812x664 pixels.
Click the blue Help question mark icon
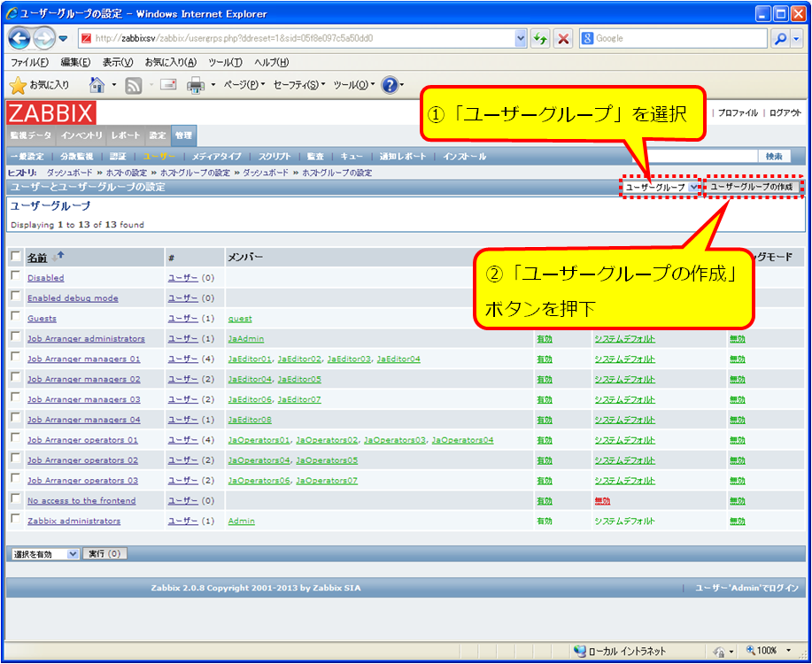(x=390, y=85)
